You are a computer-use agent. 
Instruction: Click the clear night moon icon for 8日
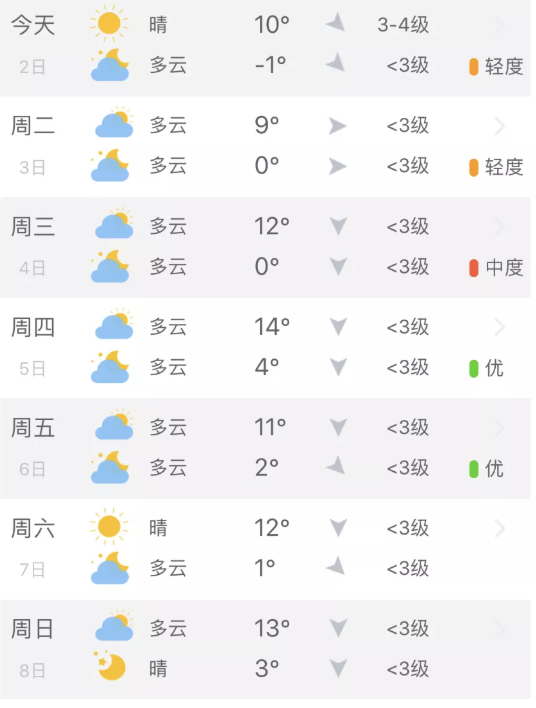pos(111,666)
